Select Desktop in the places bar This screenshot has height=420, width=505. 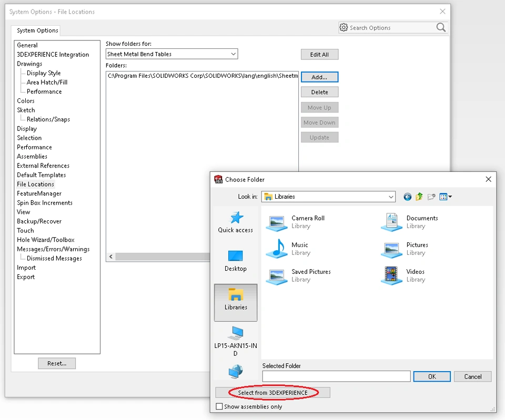coord(236,261)
